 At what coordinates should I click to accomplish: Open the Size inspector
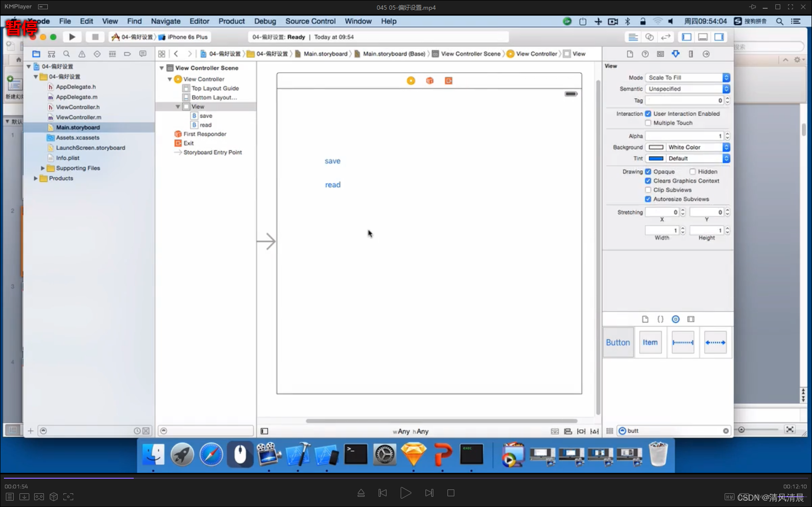point(691,54)
